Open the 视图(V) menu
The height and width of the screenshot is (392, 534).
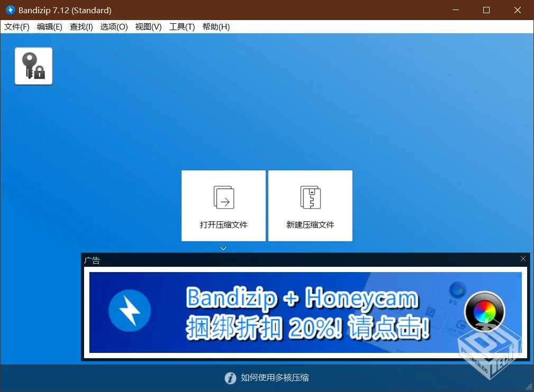coord(149,27)
